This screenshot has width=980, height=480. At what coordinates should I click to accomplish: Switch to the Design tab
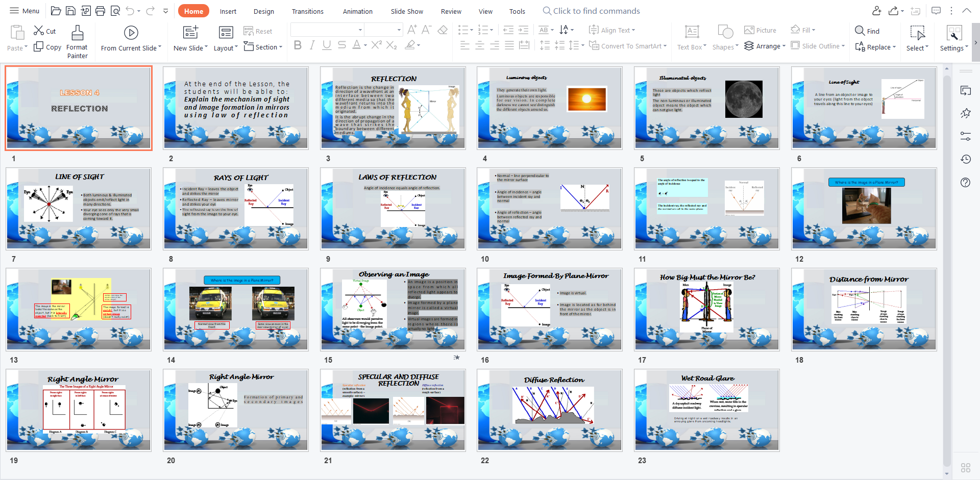(264, 11)
